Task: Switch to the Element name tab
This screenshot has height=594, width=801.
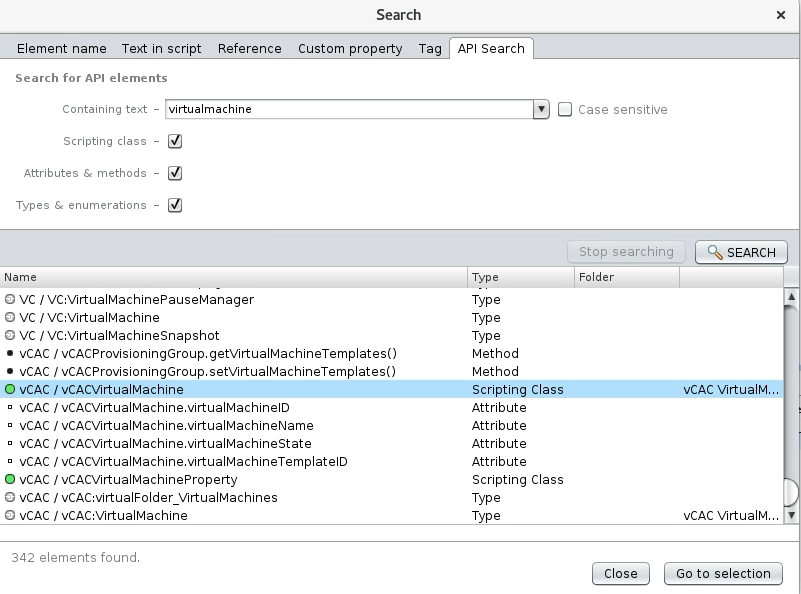Action: (x=62, y=49)
